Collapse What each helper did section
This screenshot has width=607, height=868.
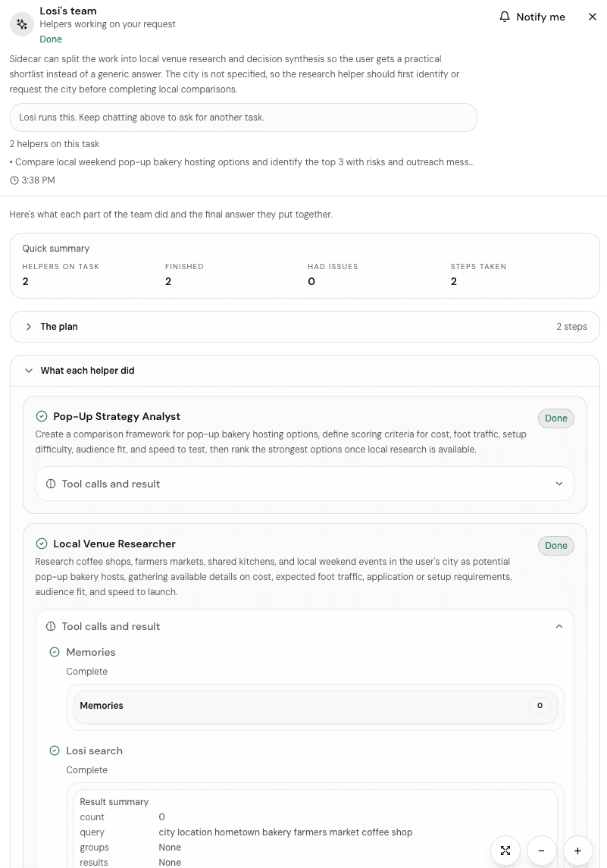29,371
